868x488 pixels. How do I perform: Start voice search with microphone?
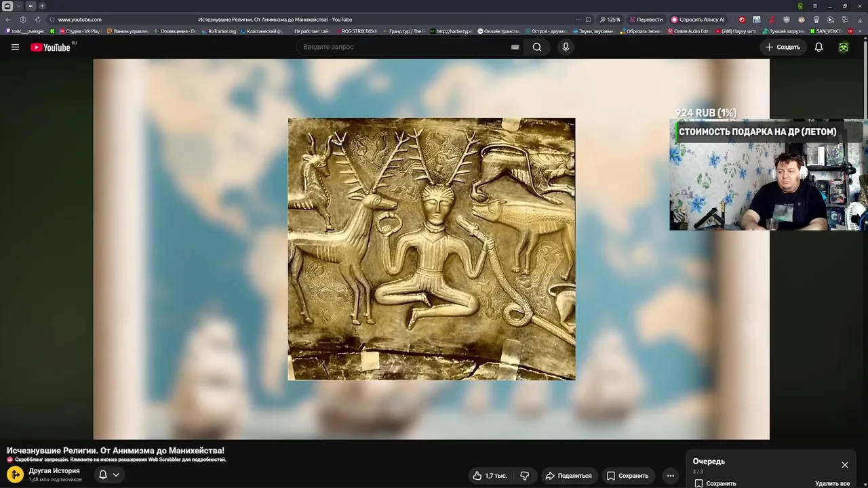tap(566, 47)
